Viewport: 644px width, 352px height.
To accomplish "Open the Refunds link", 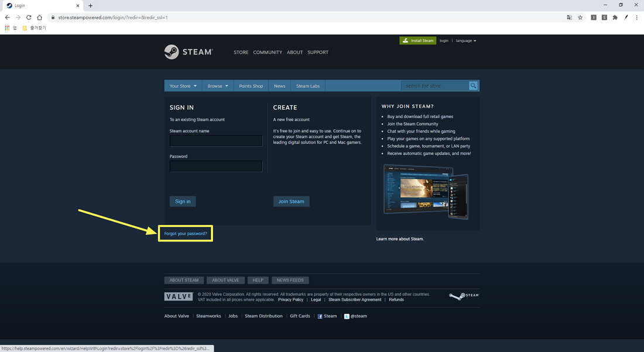I will [x=396, y=300].
